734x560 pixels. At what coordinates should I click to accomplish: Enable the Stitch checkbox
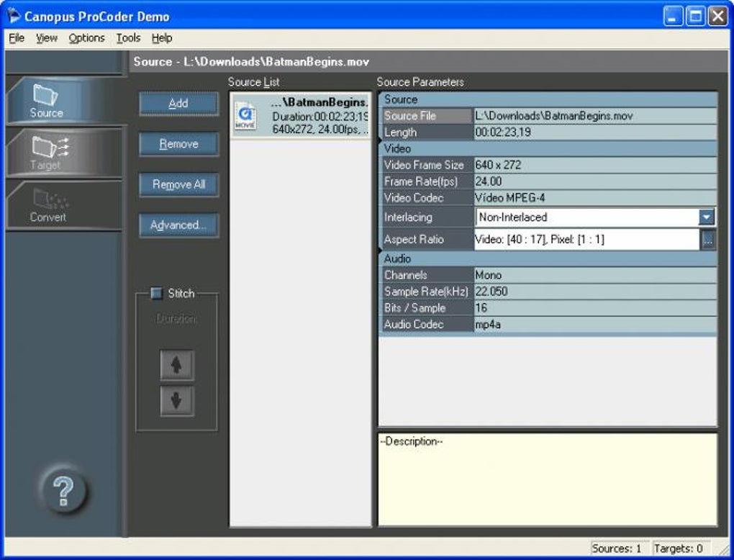pos(156,294)
